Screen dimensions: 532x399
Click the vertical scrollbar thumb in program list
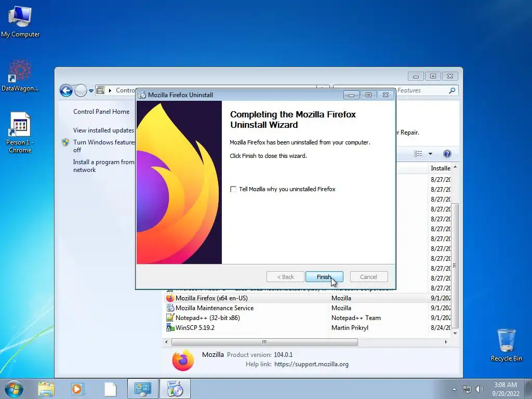[x=455, y=265]
